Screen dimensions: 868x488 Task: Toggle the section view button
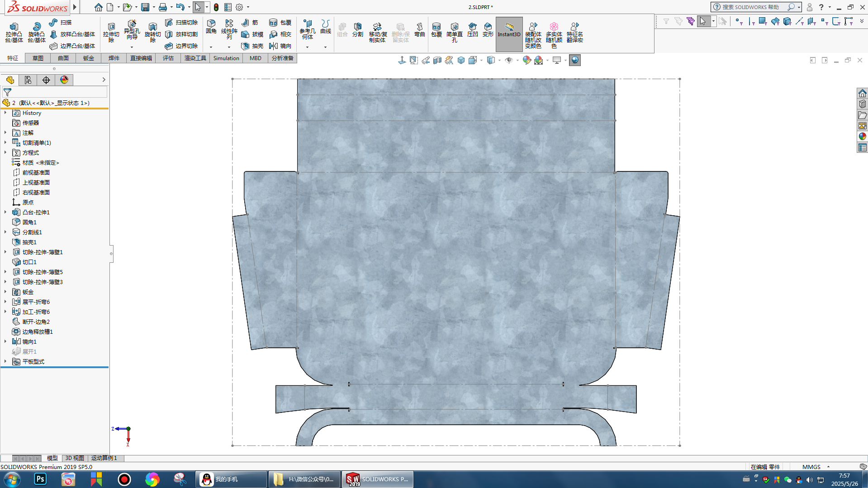click(437, 60)
